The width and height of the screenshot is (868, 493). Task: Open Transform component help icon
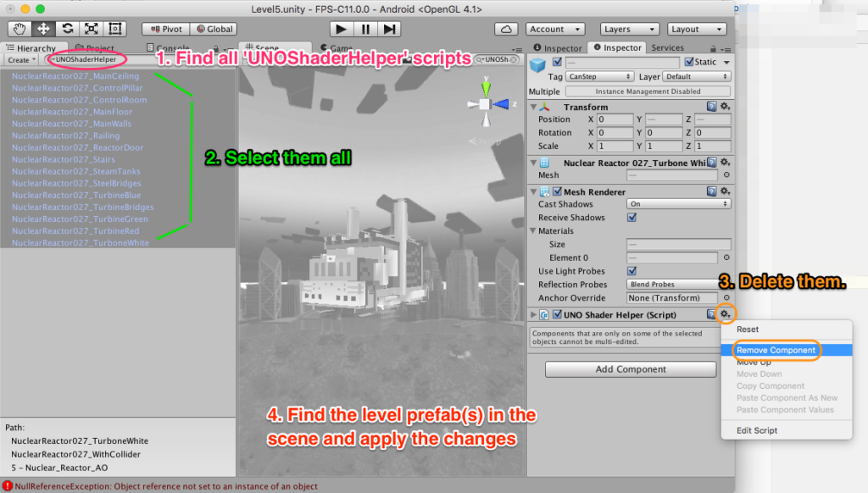tap(711, 106)
